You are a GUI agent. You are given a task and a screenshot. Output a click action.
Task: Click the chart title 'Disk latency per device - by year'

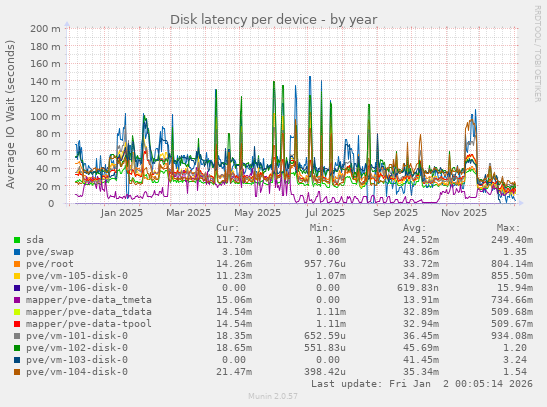[274, 20]
